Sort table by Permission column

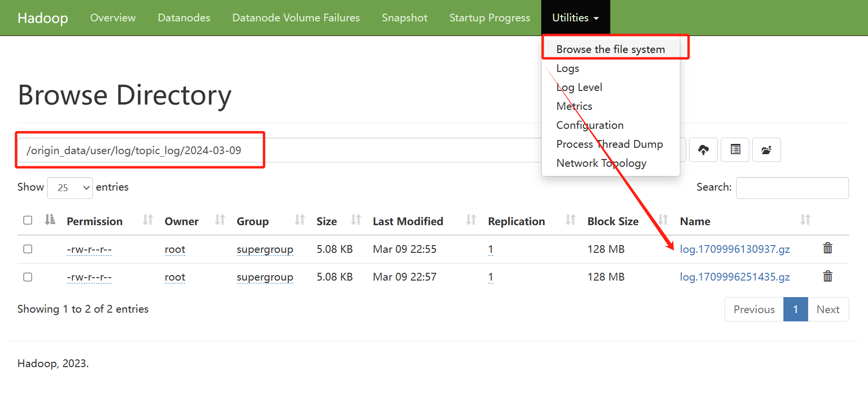click(148, 220)
